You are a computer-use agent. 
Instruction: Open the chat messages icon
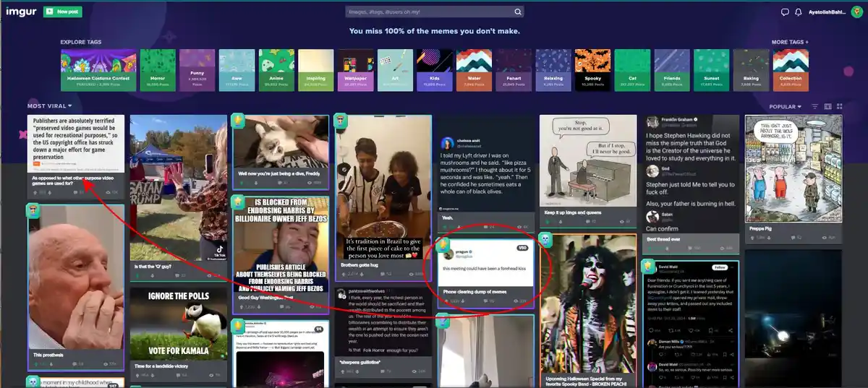click(x=785, y=12)
